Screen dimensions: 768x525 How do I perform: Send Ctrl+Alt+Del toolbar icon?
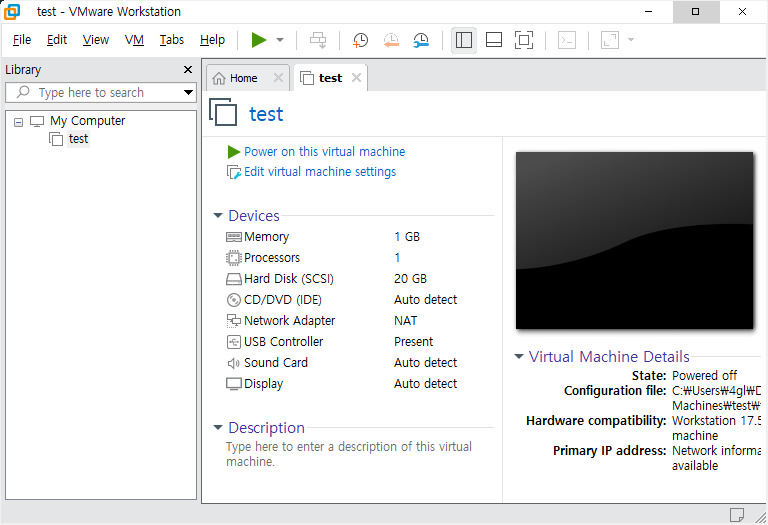318,40
